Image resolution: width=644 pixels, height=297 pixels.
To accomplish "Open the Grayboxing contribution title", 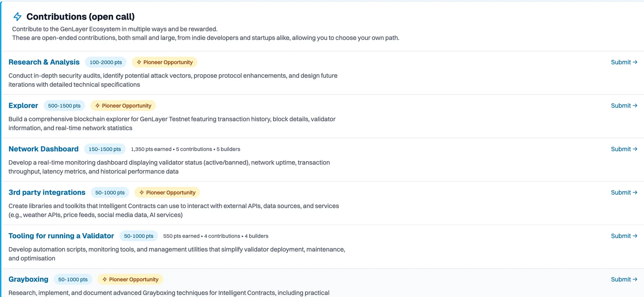I will (28, 279).
